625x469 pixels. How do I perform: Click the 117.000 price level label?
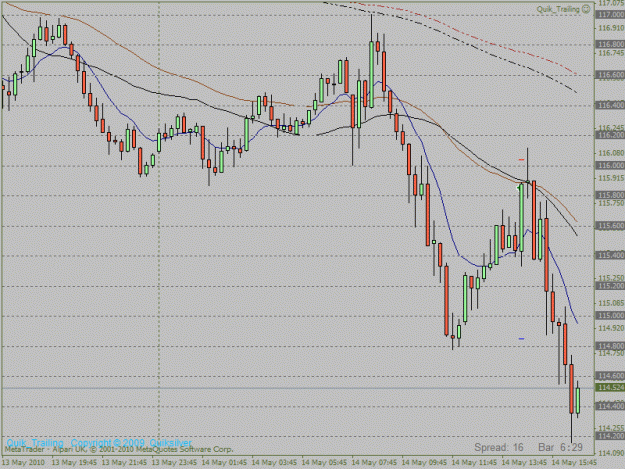(x=610, y=15)
